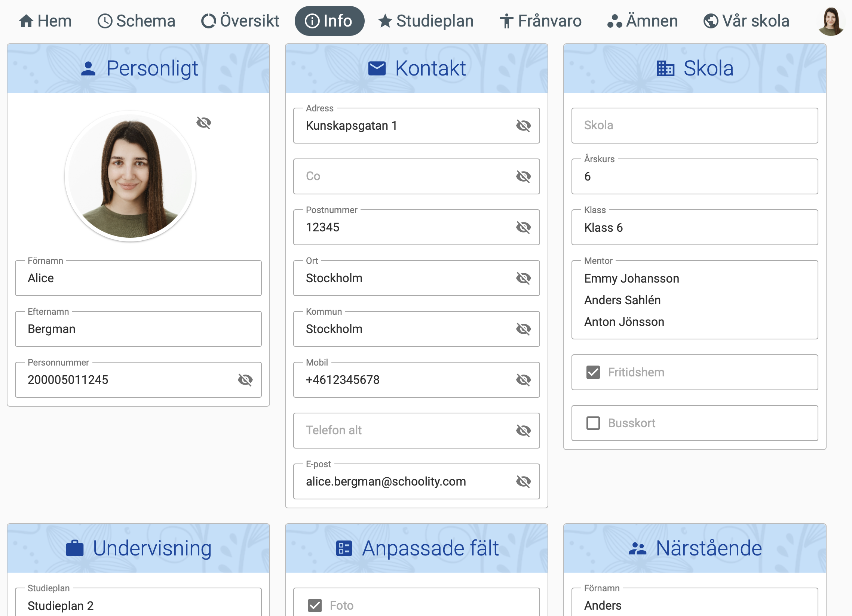Image resolution: width=852 pixels, height=616 pixels.
Task: Click the empty Skola input field
Action: [x=694, y=125]
